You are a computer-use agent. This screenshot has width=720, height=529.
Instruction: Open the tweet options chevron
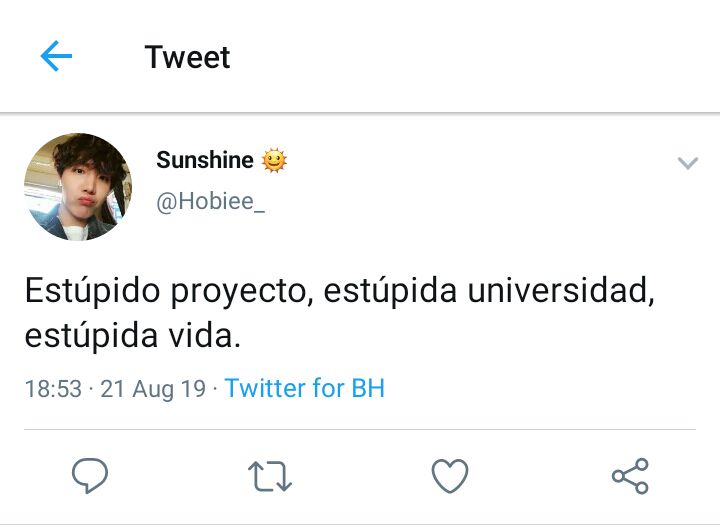(687, 163)
